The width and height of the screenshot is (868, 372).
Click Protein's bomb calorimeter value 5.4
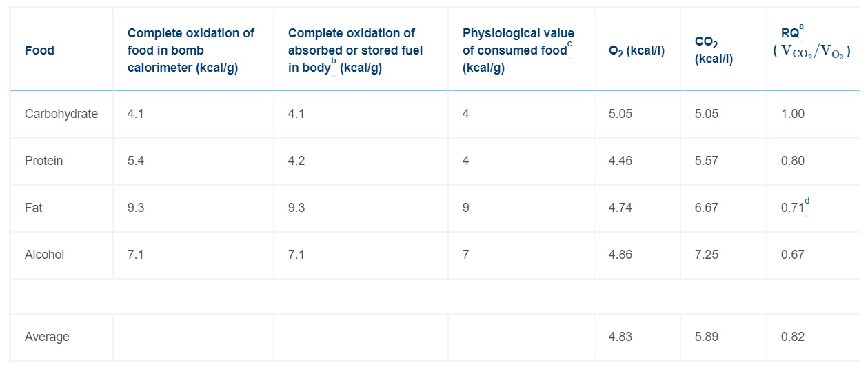[x=136, y=161]
